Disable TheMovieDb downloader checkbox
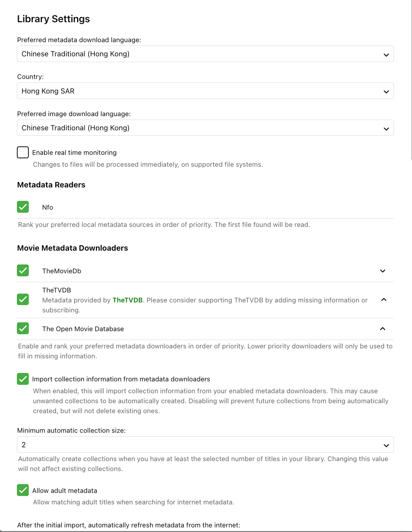This screenshot has width=412, height=532. [23, 271]
